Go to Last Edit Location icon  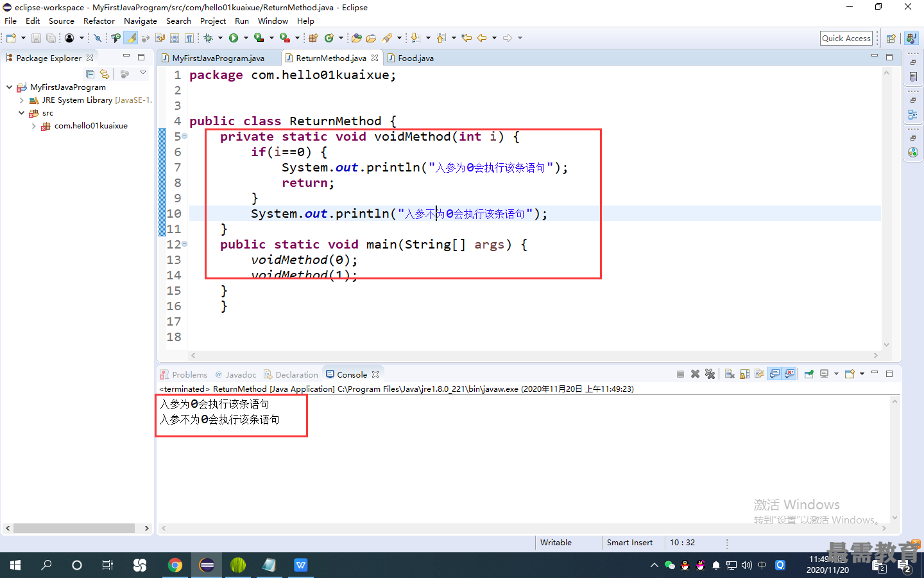pos(466,38)
